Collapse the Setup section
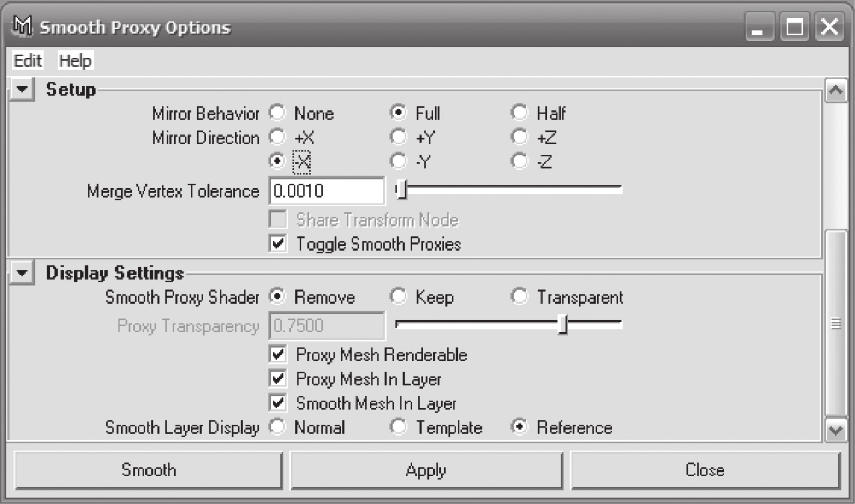Viewport: 855px width, 504px height. (22, 89)
